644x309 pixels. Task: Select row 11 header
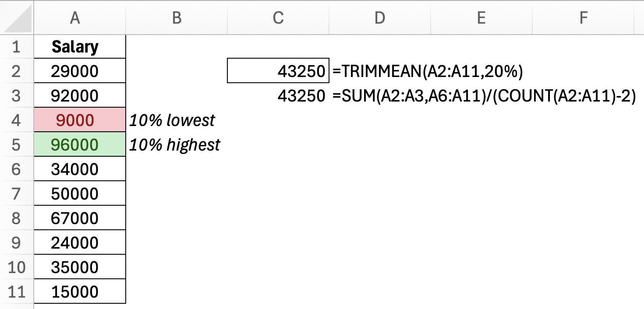point(16,291)
